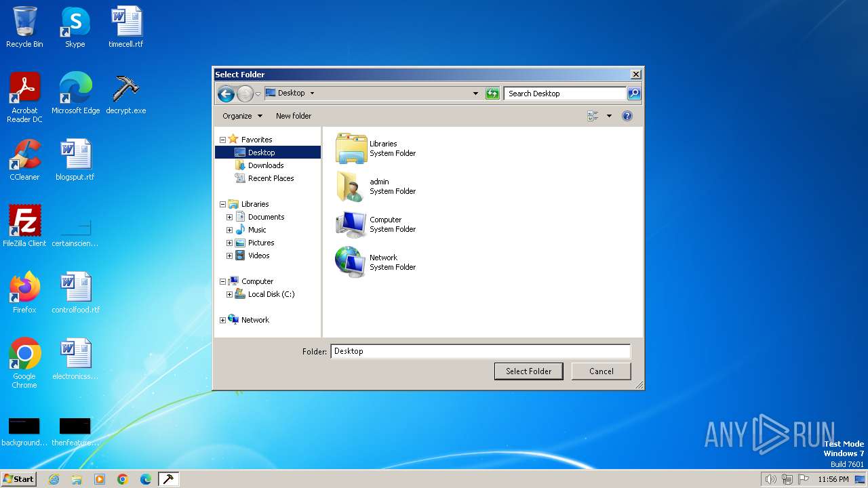The image size is (868, 488).
Task: Collapse the Favorites tree group
Action: [x=222, y=140]
